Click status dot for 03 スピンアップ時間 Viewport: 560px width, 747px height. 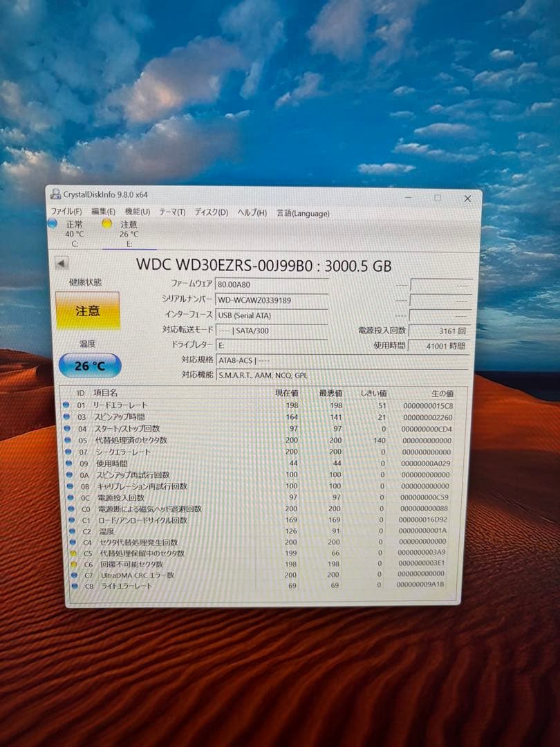pos(66,416)
